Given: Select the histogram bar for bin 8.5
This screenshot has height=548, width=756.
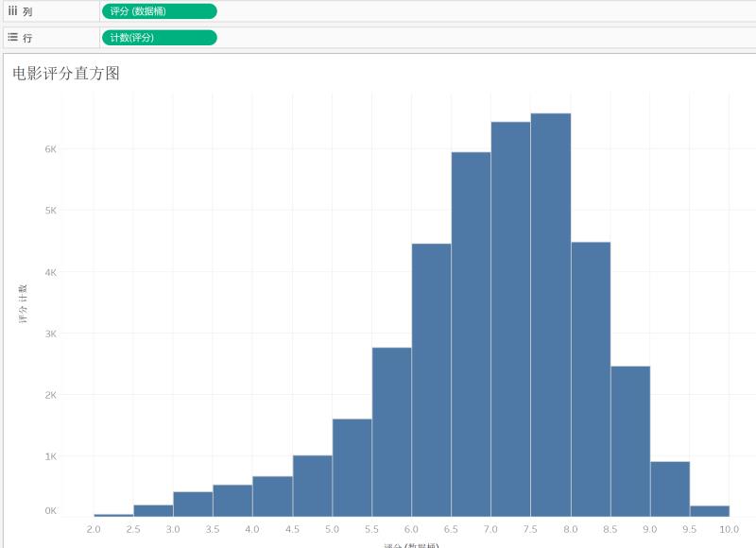Looking at the screenshot, I should (x=630, y=441).
